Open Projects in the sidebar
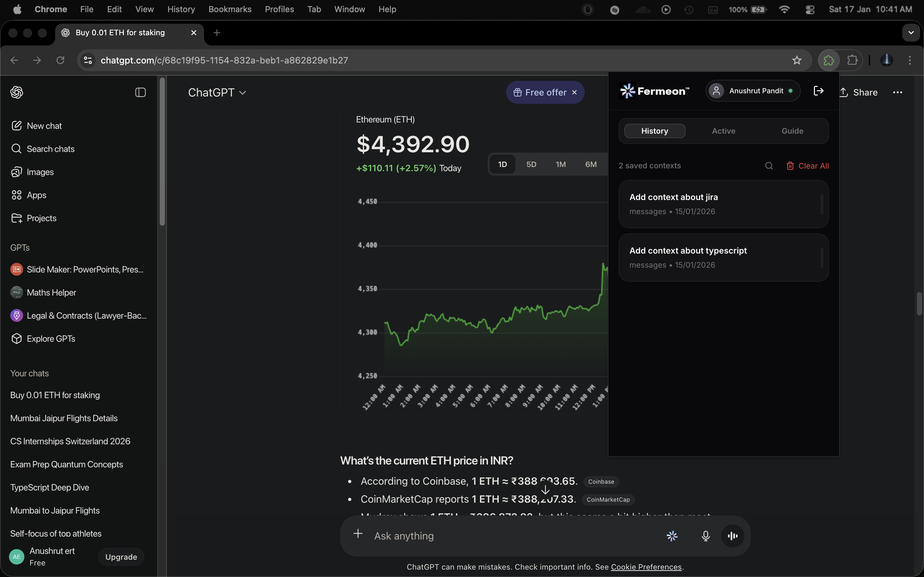Image resolution: width=924 pixels, height=577 pixels. pyautogui.click(x=41, y=218)
